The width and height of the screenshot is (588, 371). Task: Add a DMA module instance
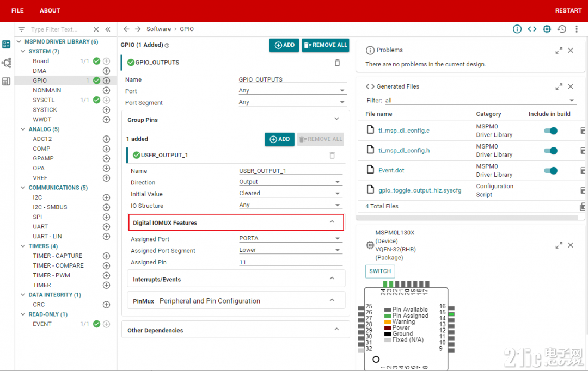107,71
